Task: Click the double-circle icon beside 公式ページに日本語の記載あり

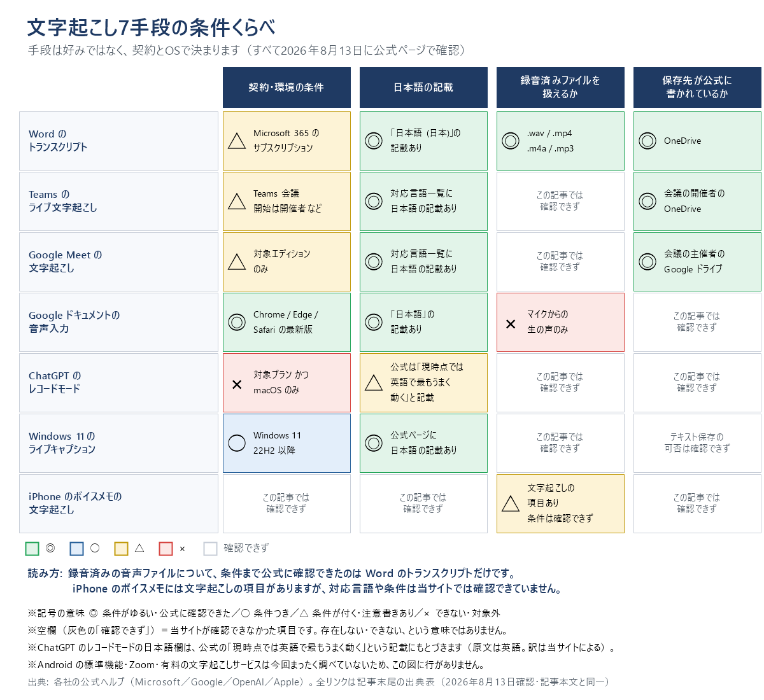Action: coord(374,443)
